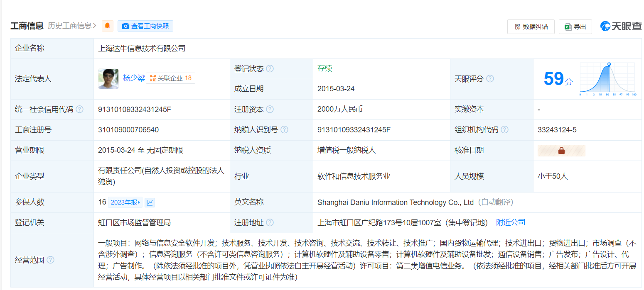Click the orange bell alert icon

(108, 26)
